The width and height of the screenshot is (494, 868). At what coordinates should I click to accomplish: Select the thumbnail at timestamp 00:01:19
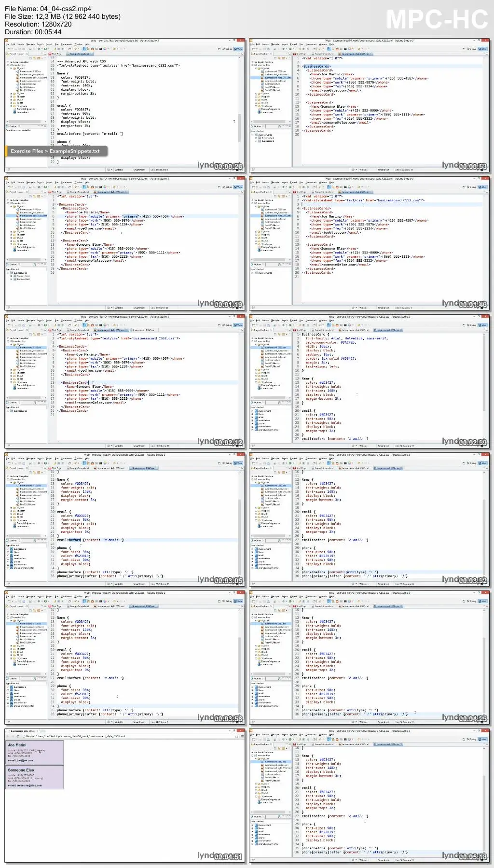coord(125,243)
